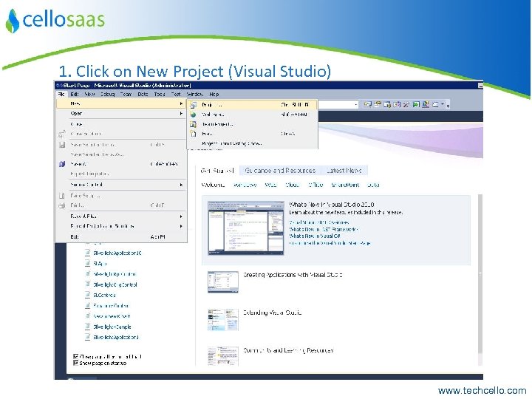Open the toolbar combo box dropdown
This screenshot has height=399, width=532.
click(355, 105)
